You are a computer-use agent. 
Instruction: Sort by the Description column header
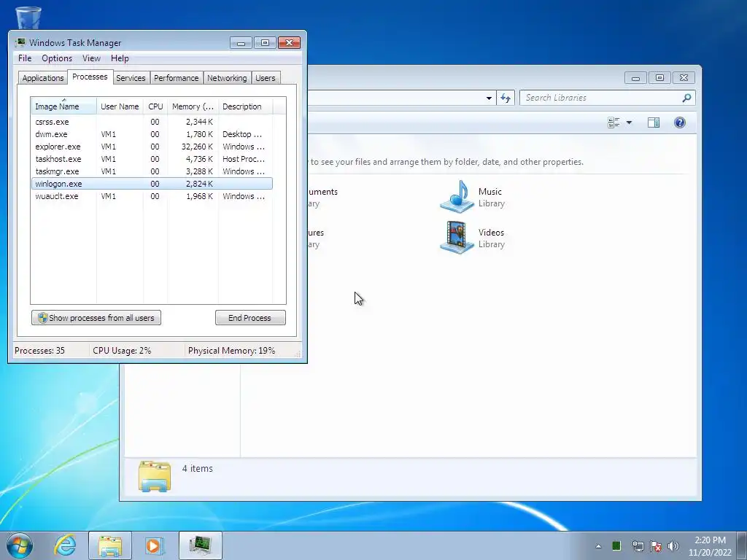(x=245, y=106)
